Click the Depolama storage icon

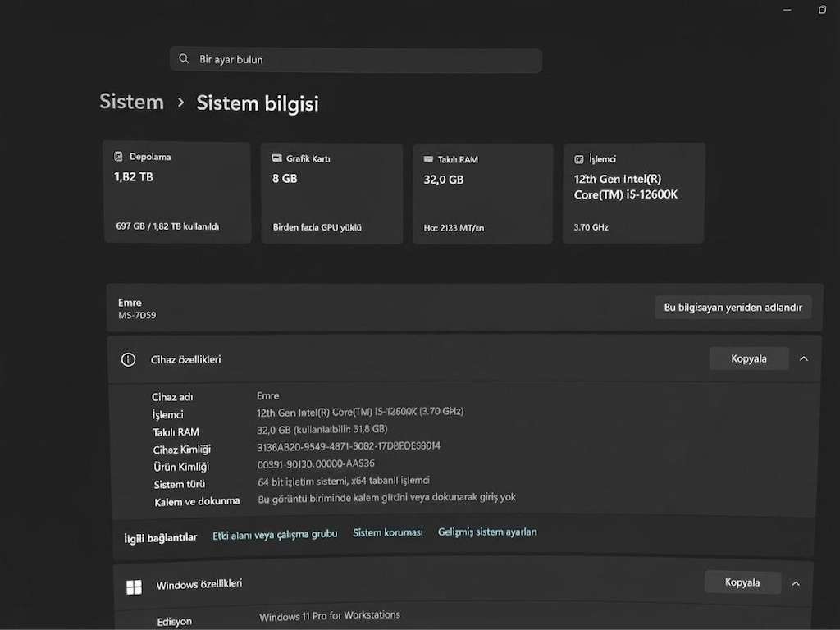(x=118, y=157)
